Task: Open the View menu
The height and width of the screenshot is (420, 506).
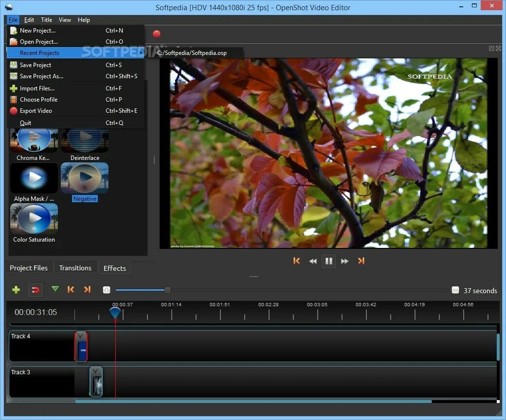Action: click(65, 20)
